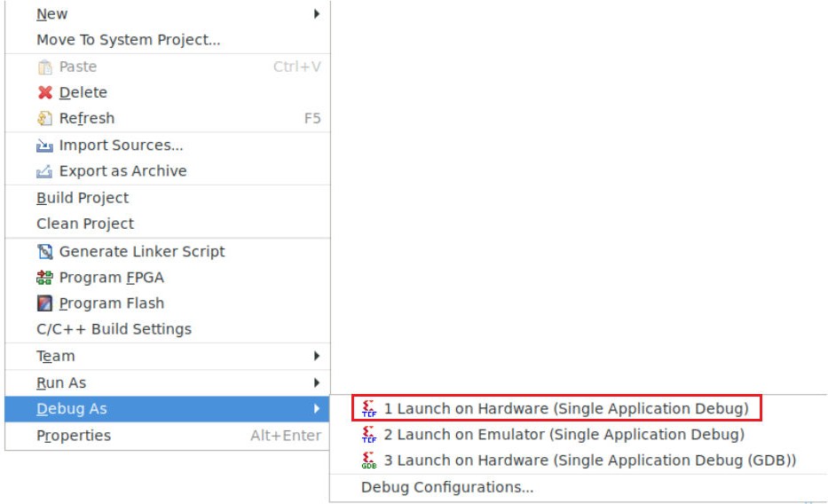The width and height of the screenshot is (828, 504).
Task: Open C/C++ Build Settings
Action: pyautogui.click(x=114, y=329)
